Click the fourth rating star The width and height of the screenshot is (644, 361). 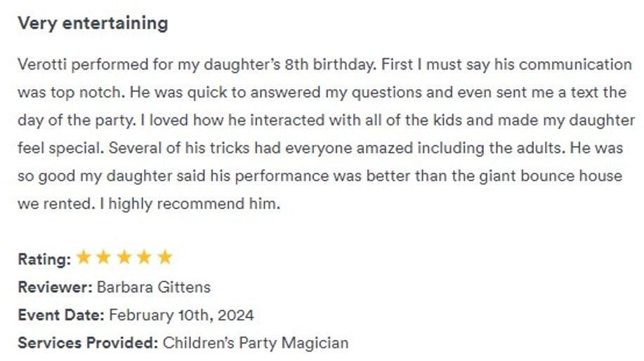click(x=144, y=258)
